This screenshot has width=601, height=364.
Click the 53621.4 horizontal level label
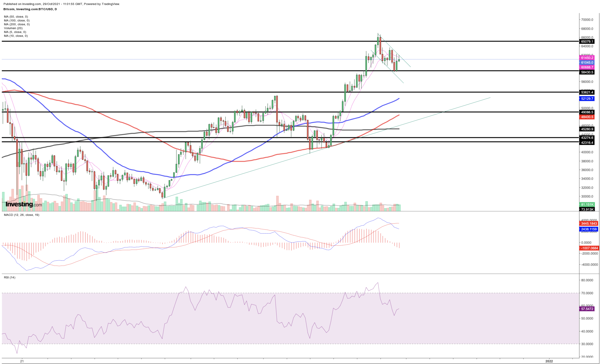click(587, 92)
